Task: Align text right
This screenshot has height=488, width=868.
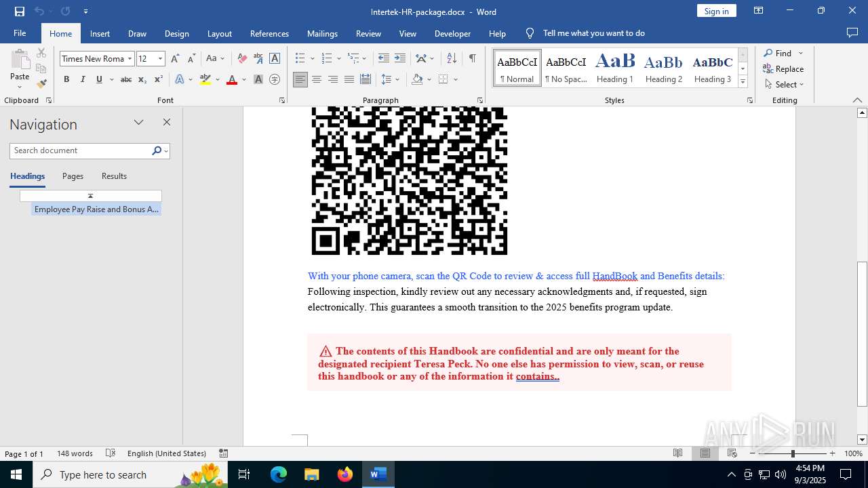Action: coord(333,80)
